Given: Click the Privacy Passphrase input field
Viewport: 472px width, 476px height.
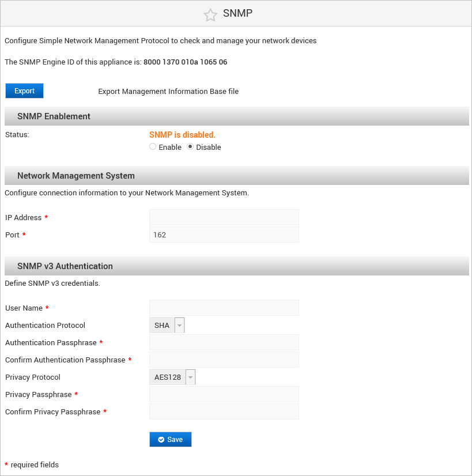Looking at the screenshot, I should point(224,394).
